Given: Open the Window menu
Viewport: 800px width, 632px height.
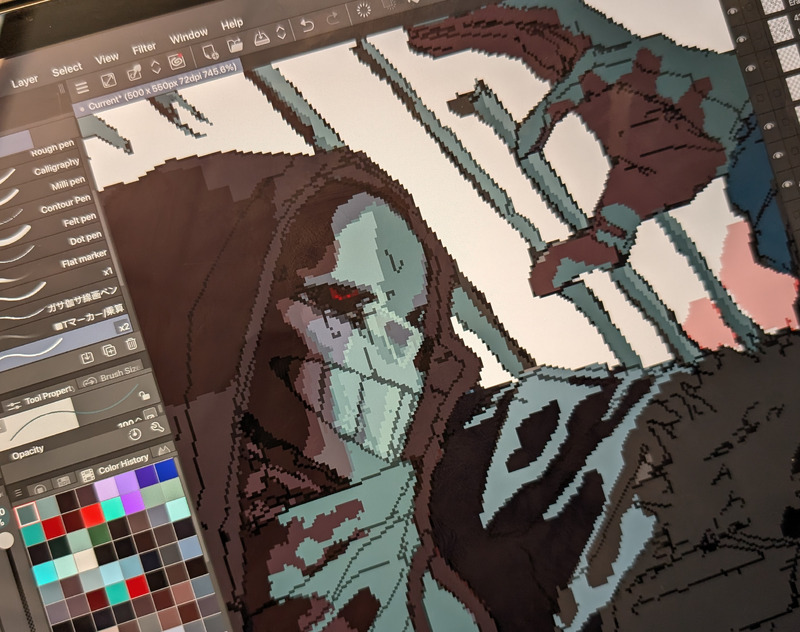Looking at the screenshot, I should [x=188, y=37].
